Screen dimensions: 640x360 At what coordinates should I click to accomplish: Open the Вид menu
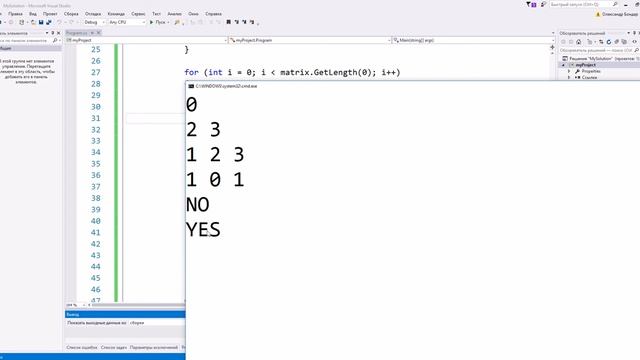click(33, 14)
